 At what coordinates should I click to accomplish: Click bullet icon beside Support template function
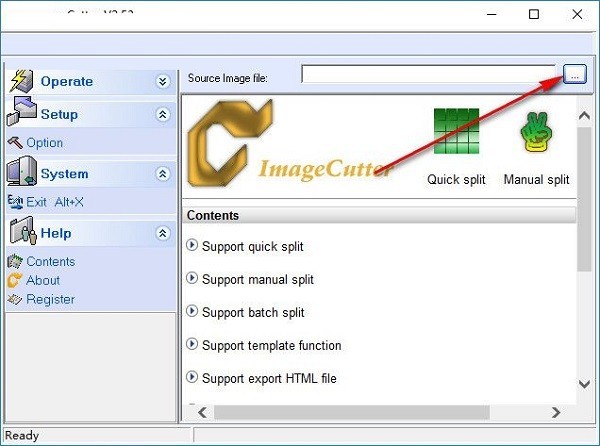coord(192,344)
